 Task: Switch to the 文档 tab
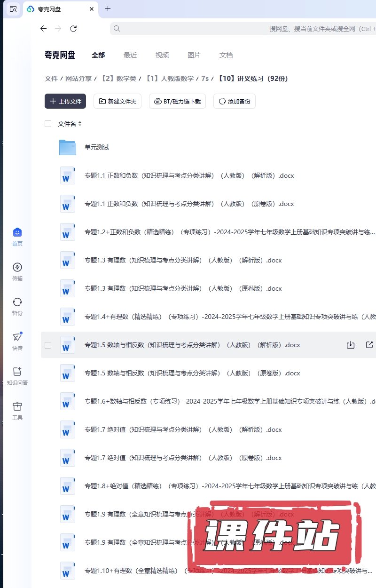pyautogui.click(x=226, y=55)
